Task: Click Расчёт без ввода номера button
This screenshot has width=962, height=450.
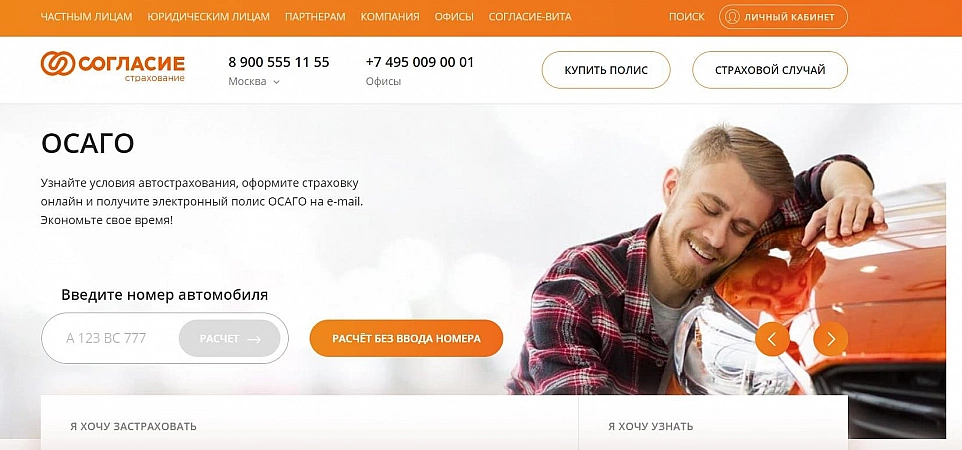Action: pyautogui.click(x=406, y=338)
